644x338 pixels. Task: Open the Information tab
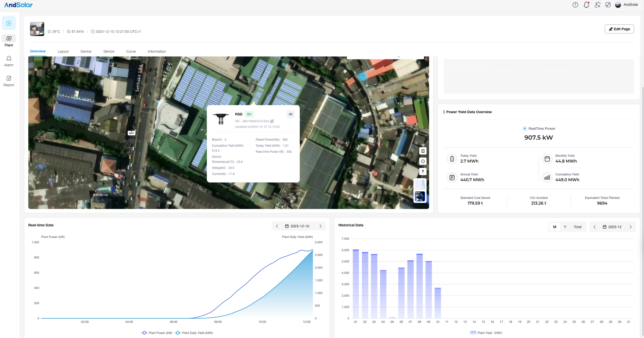tap(156, 51)
